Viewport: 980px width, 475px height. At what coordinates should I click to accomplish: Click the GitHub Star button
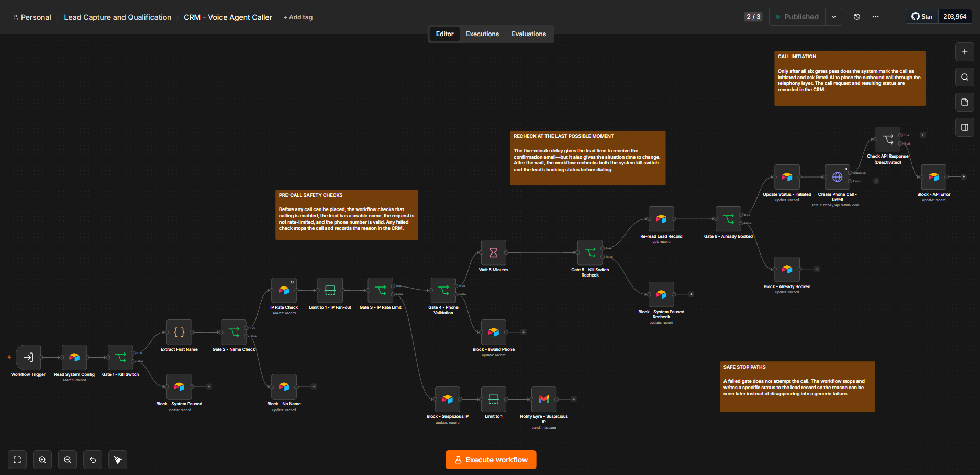tap(922, 17)
